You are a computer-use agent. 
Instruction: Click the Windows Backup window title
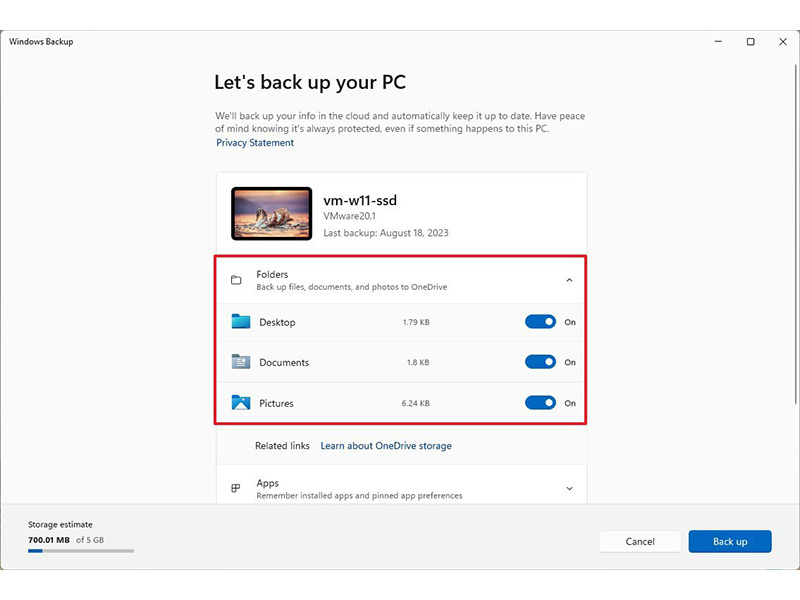[41, 42]
